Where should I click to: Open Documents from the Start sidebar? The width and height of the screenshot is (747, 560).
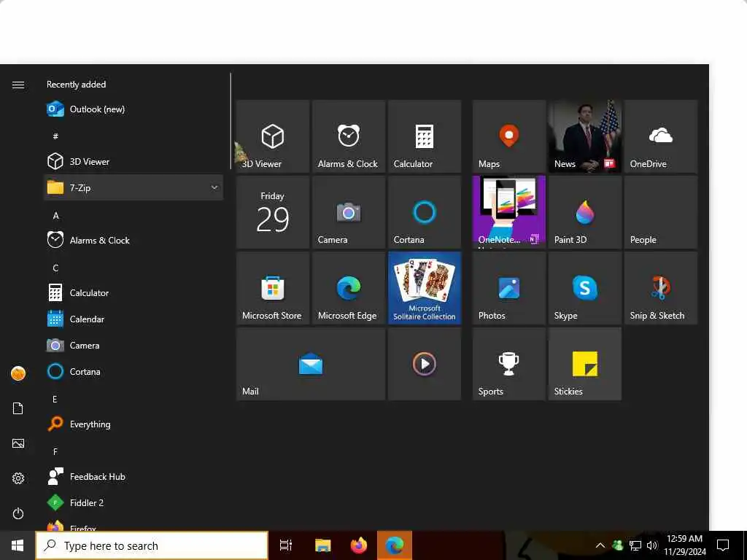coord(18,408)
